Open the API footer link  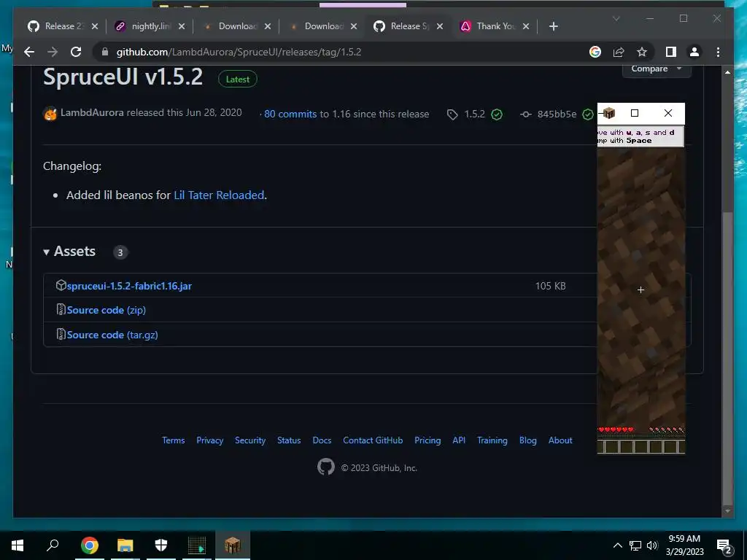[x=459, y=440]
